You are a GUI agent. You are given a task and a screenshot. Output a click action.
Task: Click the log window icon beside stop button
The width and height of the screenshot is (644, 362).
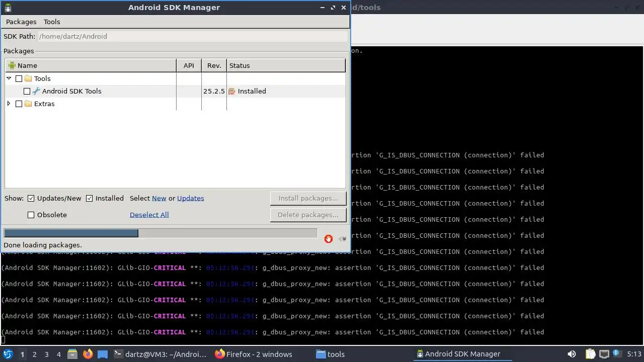pos(343,239)
